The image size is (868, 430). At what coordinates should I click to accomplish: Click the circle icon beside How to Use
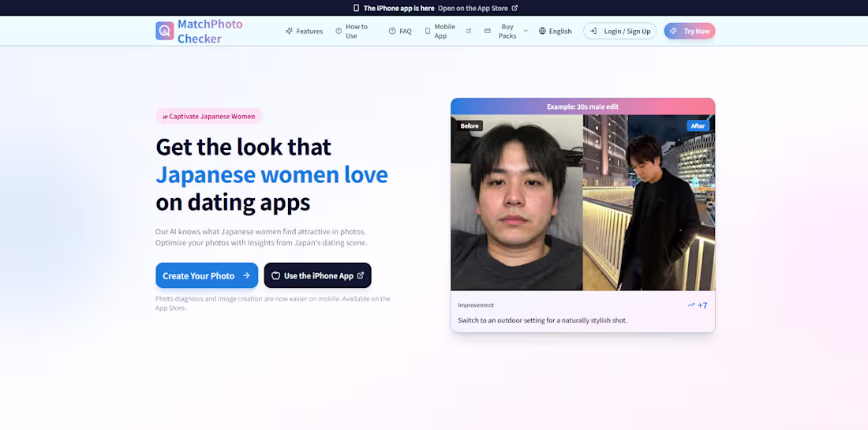pyautogui.click(x=339, y=31)
